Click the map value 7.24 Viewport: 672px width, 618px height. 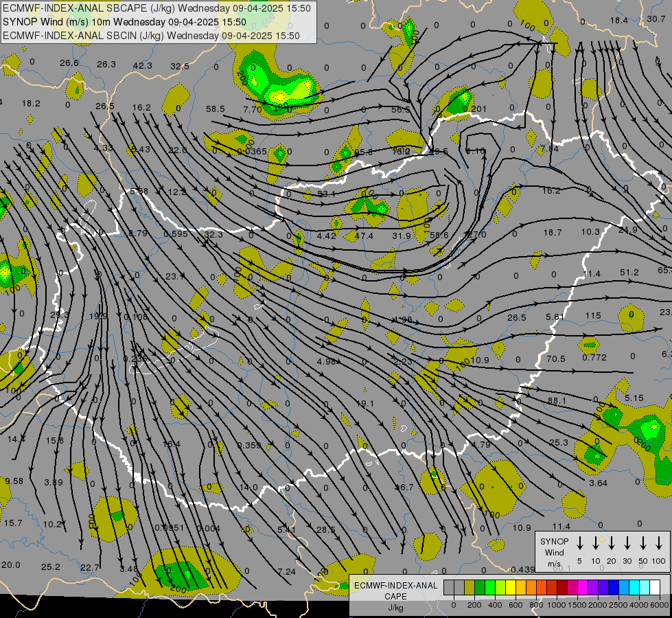(287, 572)
